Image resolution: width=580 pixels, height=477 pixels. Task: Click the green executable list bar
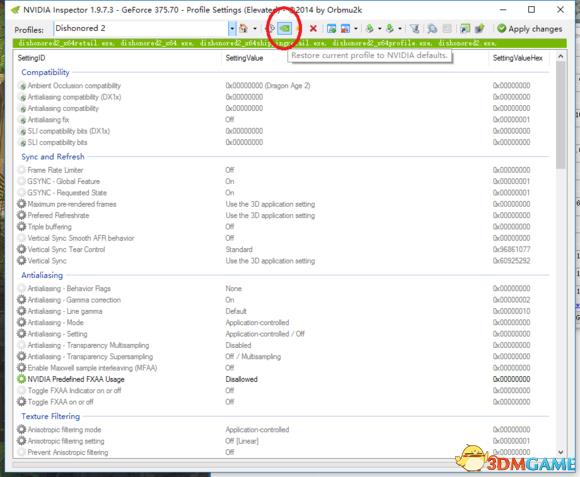[290, 43]
